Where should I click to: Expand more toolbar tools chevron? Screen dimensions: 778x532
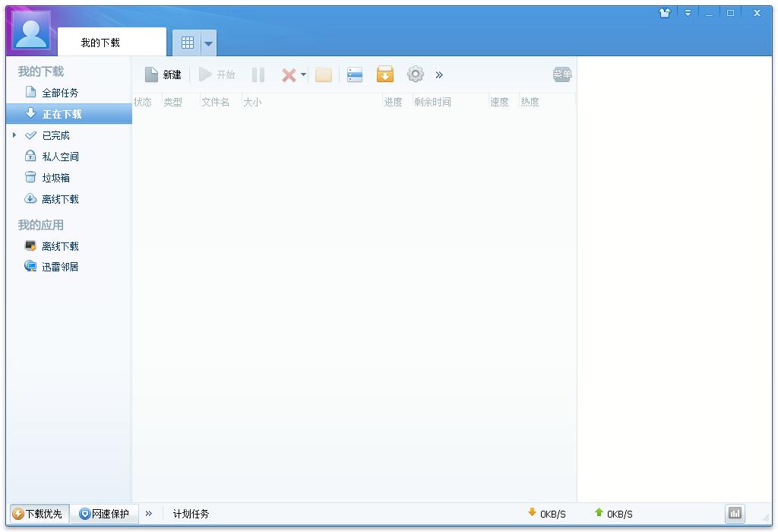tap(439, 74)
